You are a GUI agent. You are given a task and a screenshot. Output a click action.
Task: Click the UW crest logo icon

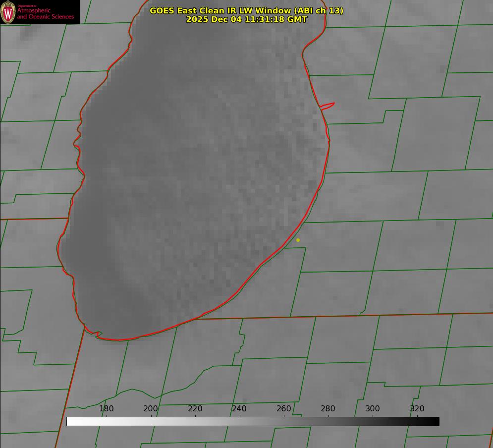pyautogui.click(x=8, y=12)
